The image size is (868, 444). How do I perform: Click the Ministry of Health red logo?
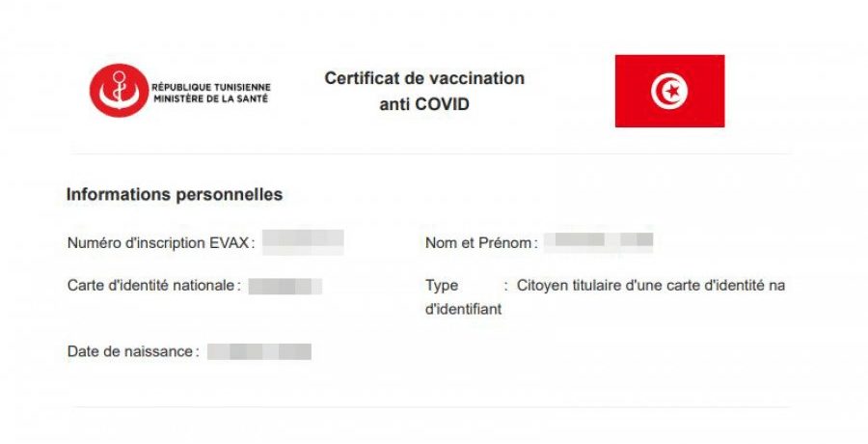coord(119,91)
